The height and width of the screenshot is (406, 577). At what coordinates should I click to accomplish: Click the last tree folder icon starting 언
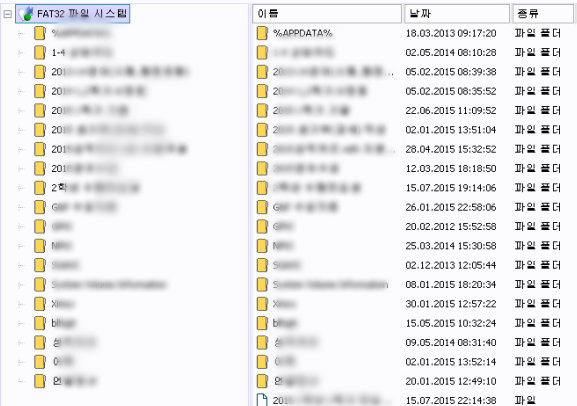point(40,381)
